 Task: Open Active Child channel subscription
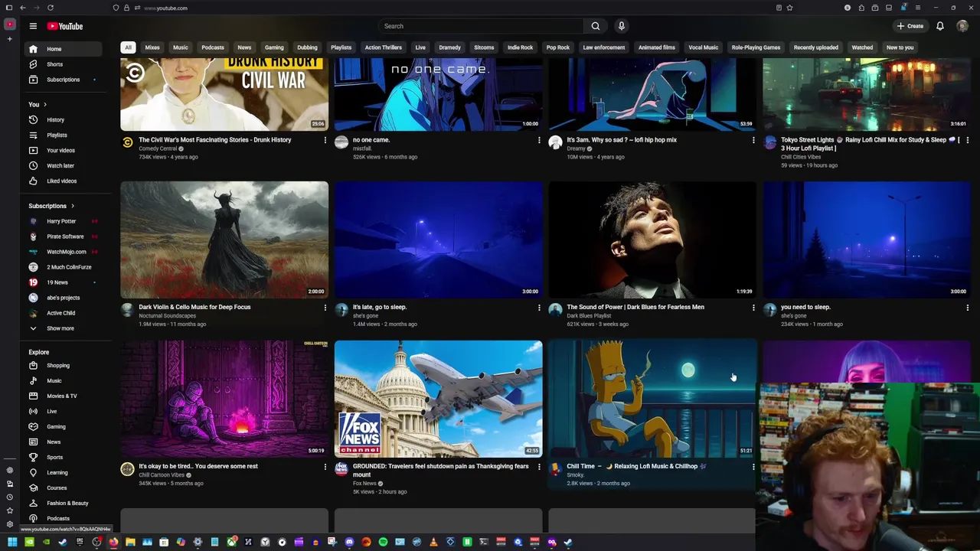click(61, 313)
